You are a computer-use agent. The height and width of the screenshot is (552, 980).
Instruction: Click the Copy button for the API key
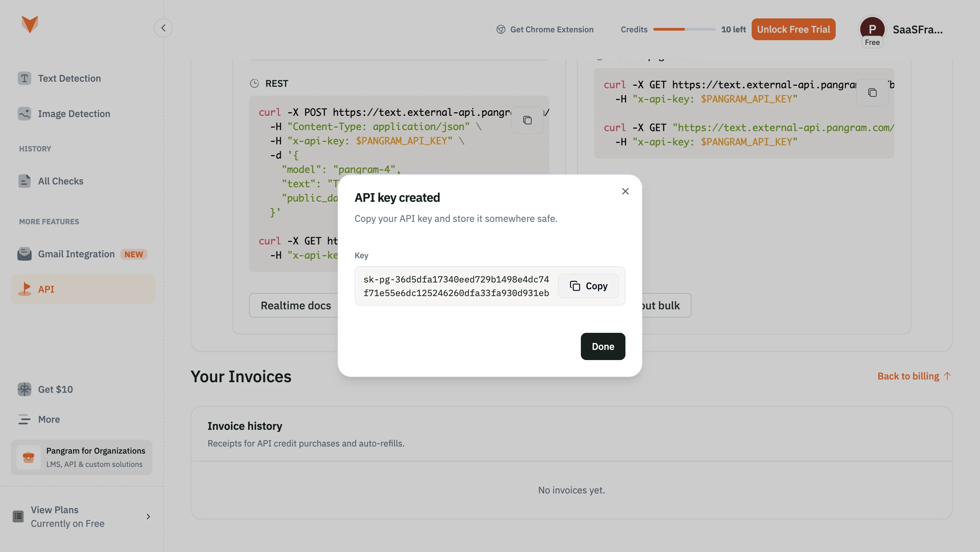(x=588, y=286)
